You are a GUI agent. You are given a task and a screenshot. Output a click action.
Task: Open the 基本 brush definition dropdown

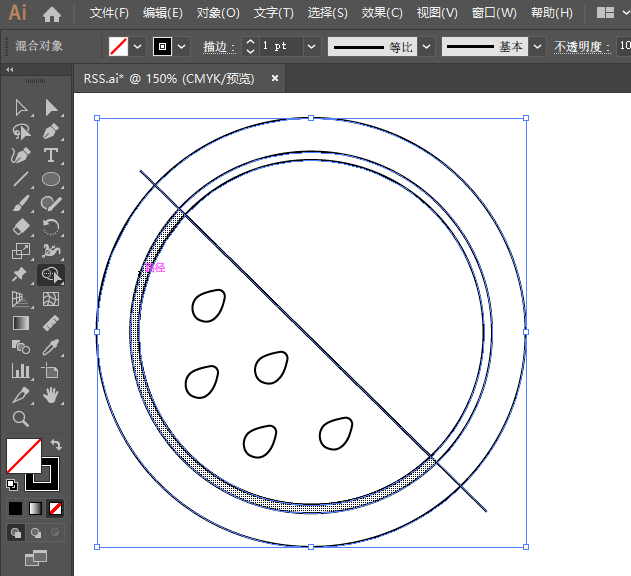[538, 47]
